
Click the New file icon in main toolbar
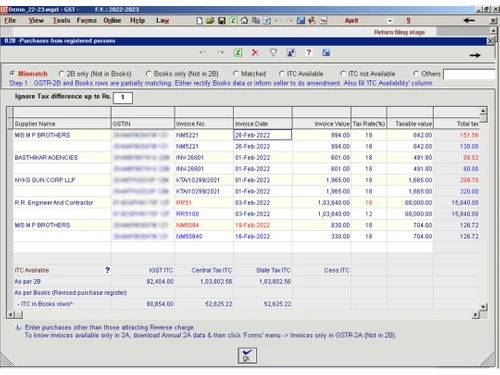[x=199, y=21]
